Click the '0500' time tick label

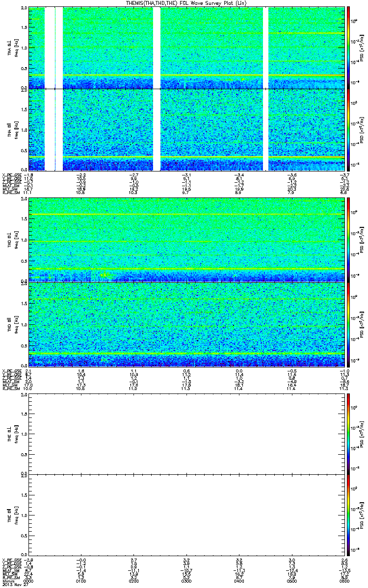point(291,581)
